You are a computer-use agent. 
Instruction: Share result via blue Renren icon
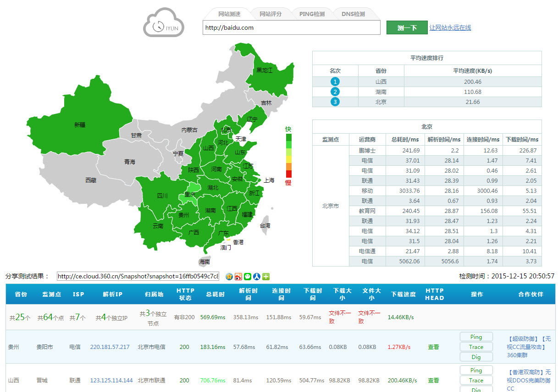[257, 277]
